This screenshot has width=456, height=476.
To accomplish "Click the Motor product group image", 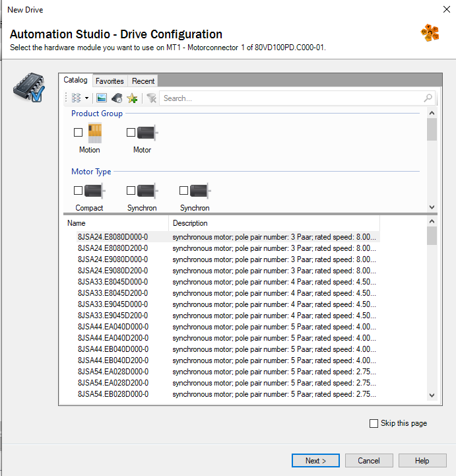I will click(x=147, y=133).
